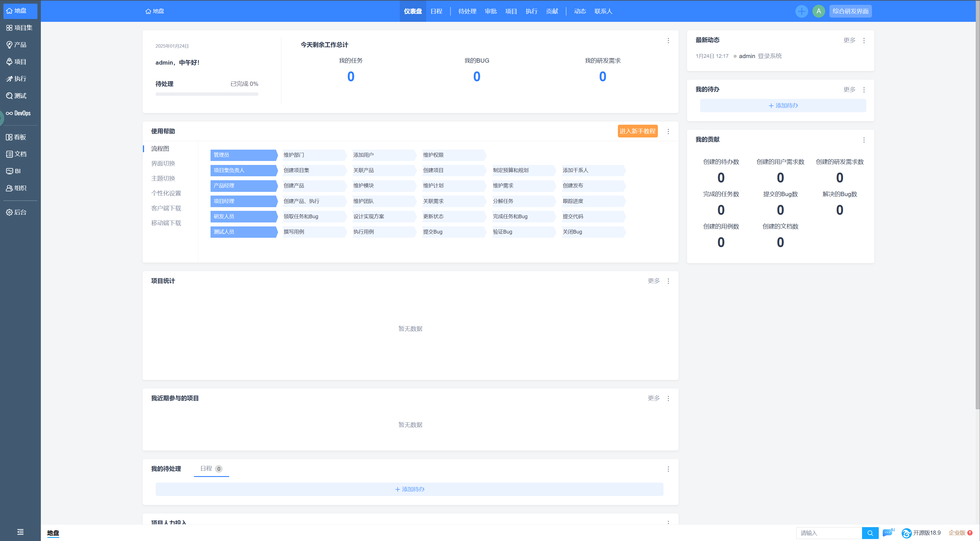Click the 待处理 progress bar
The height and width of the screenshot is (541, 980).
(x=206, y=94)
